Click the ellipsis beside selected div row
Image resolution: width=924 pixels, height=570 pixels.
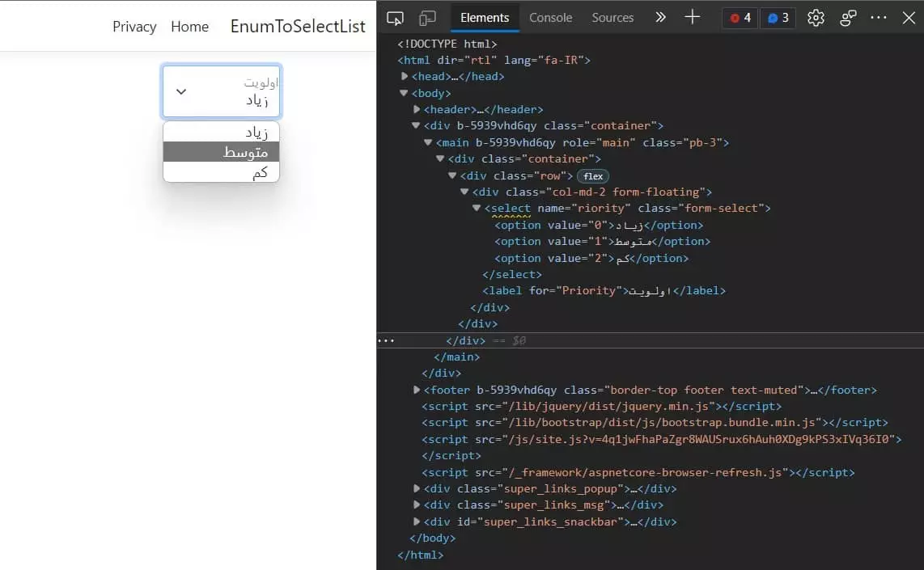point(386,340)
